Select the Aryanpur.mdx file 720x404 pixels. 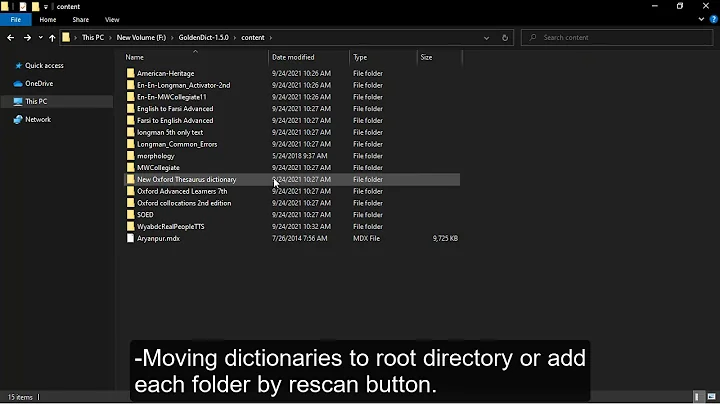(x=158, y=238)
